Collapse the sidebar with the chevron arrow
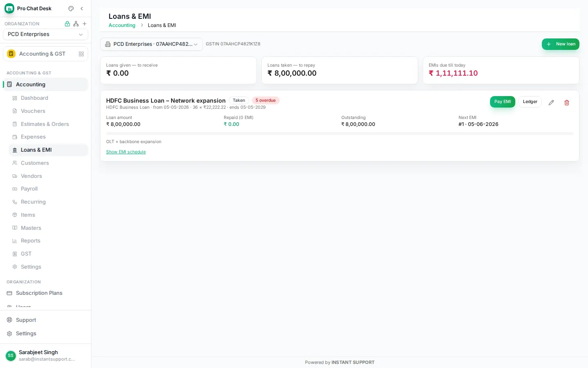 point(82,9)
